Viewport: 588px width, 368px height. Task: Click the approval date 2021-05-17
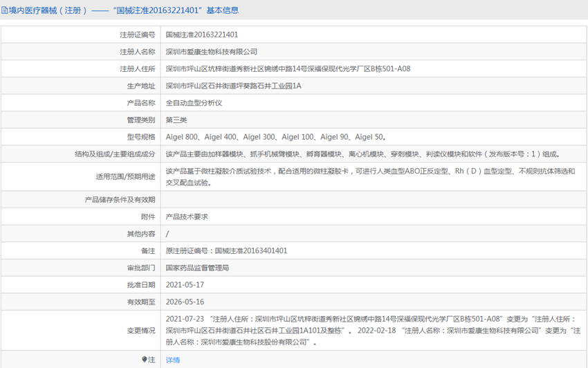point(185,285)
